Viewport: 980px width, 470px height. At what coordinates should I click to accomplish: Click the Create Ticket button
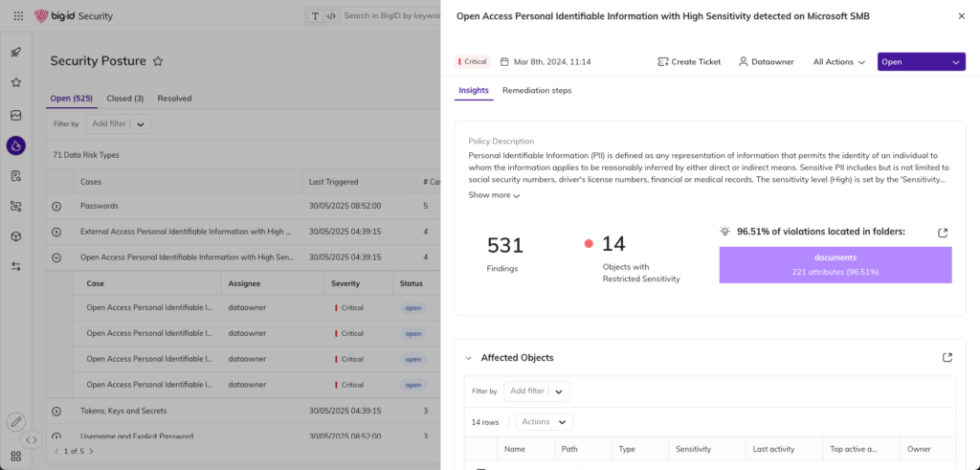click(x=689, y=62)
